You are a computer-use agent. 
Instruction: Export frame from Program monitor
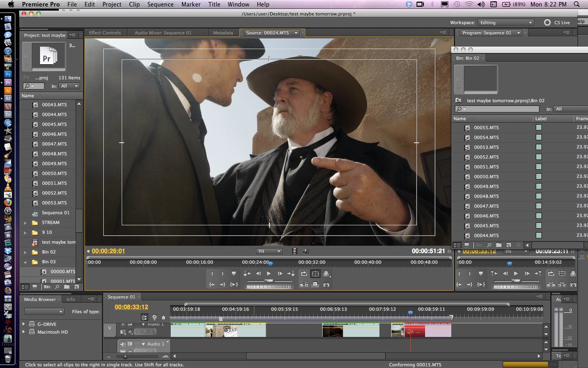[x=573, y=285]
